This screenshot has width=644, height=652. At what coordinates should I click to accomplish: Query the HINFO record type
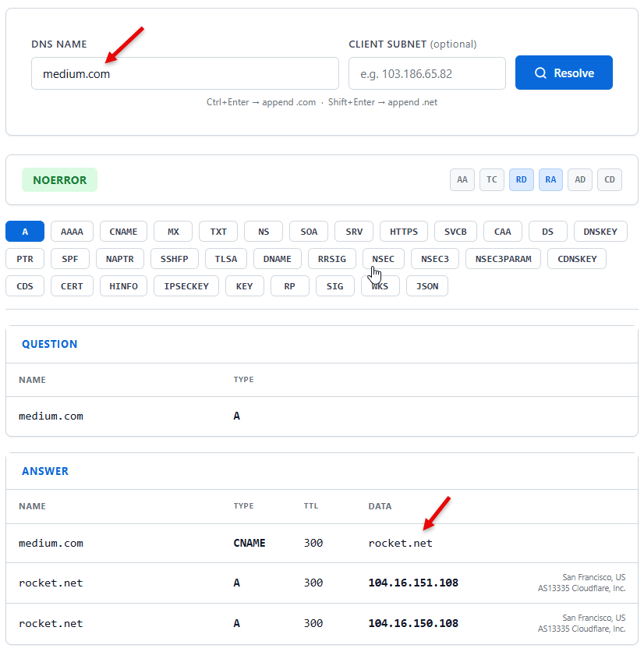coord(123,286)
